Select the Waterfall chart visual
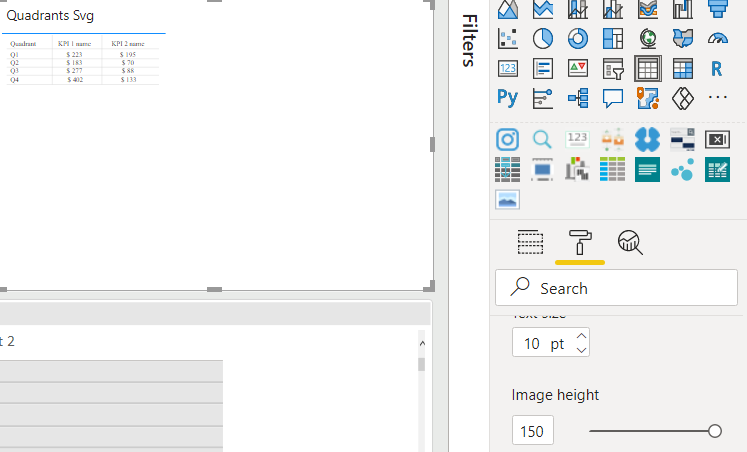Screen dimensions: 747x452 click(x=683, y=9)
